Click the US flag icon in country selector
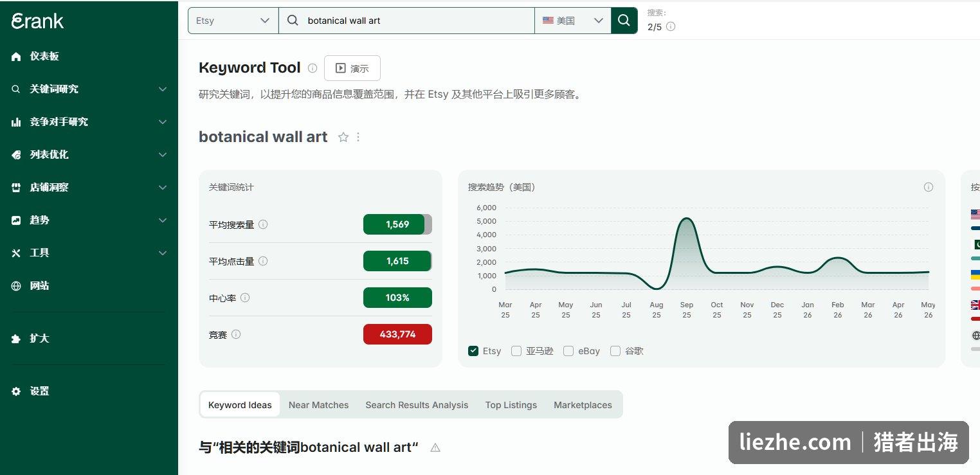 point(548,21)
